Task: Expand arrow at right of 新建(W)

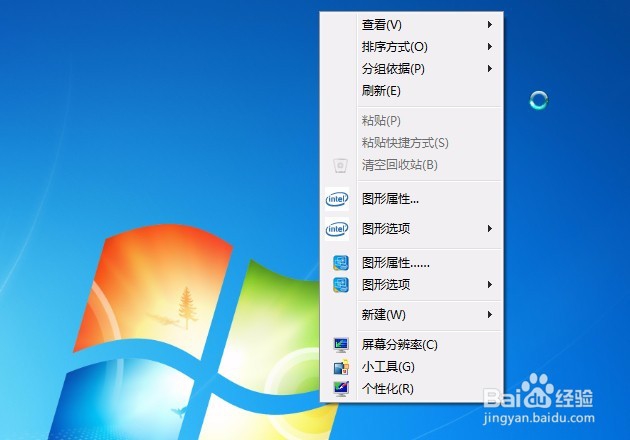Action: (x=489, y=315)
